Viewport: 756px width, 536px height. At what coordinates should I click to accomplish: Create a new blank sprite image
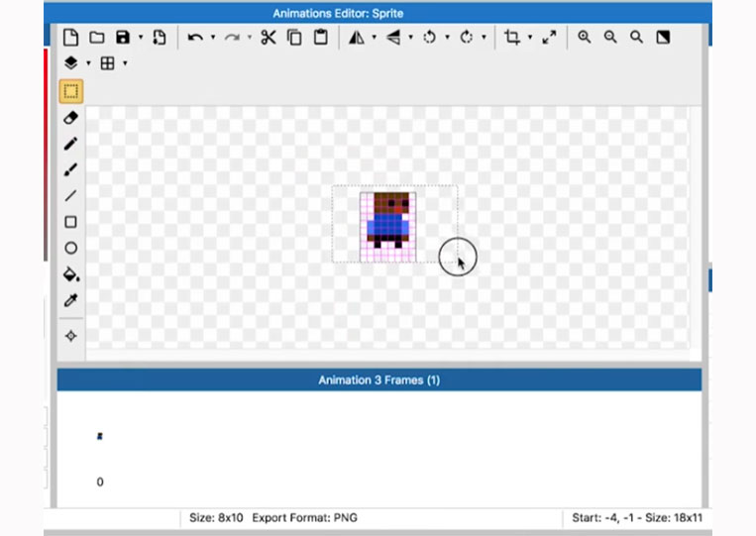71,37
